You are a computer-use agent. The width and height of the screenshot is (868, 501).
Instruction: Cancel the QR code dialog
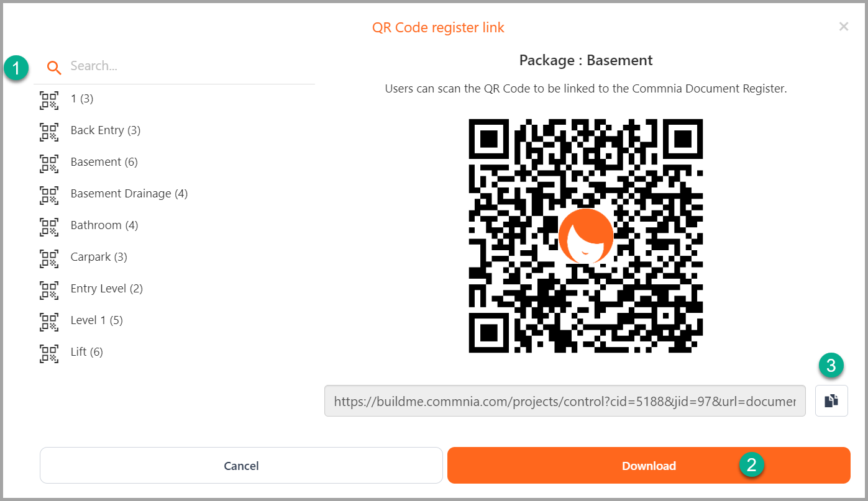tap(241, 466)
